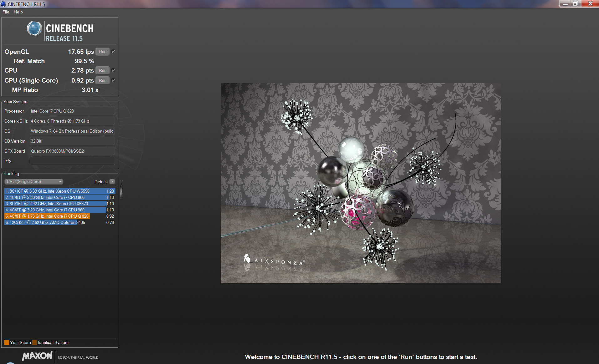The width and height of the screenshot is (599, 364).
Task: Click the OS field Windows 7
Action: (72, 131)
